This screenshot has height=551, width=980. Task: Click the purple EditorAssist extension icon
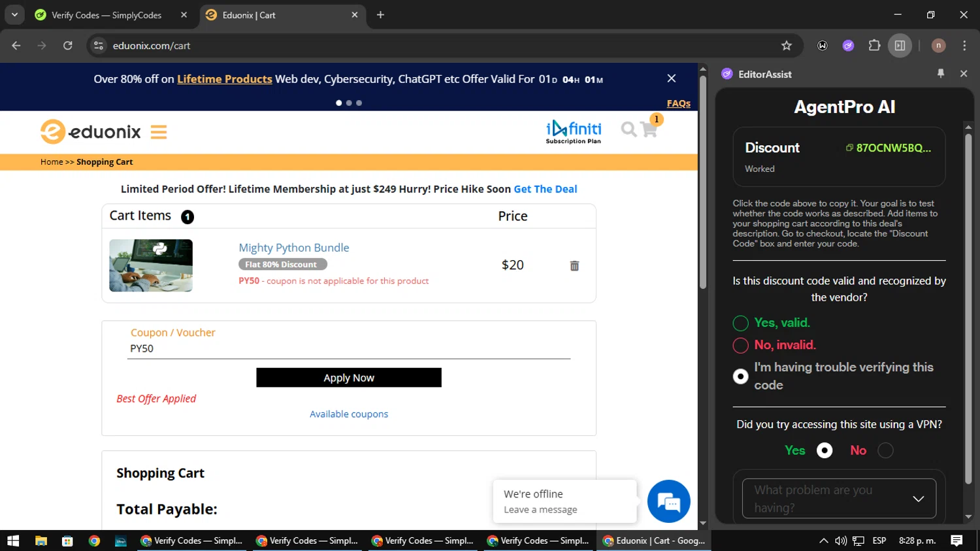(848, 46)
